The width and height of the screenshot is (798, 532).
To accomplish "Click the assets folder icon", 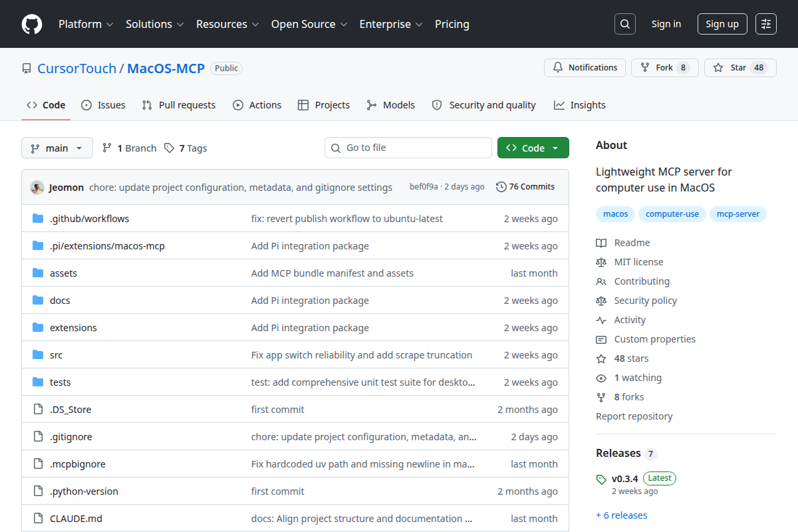I will pyautogui.click(x=38, y=273).
